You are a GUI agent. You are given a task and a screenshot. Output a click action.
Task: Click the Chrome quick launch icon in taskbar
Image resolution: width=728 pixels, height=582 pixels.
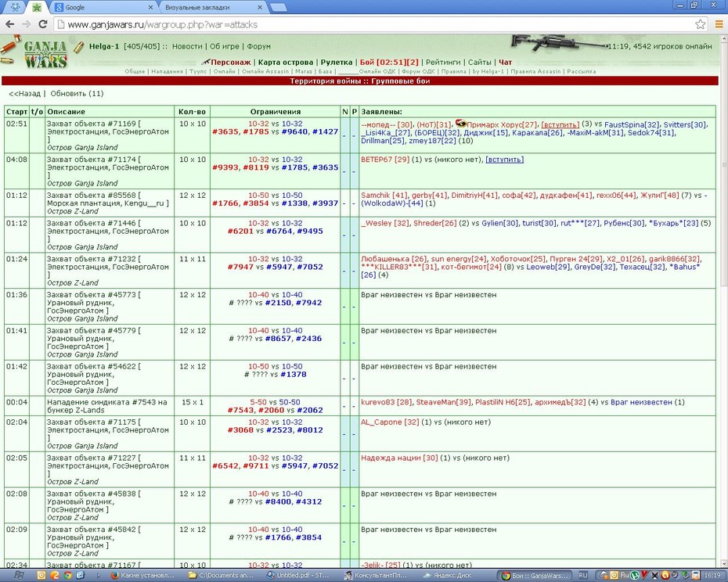pyautogui.click(x=68, y=576)
